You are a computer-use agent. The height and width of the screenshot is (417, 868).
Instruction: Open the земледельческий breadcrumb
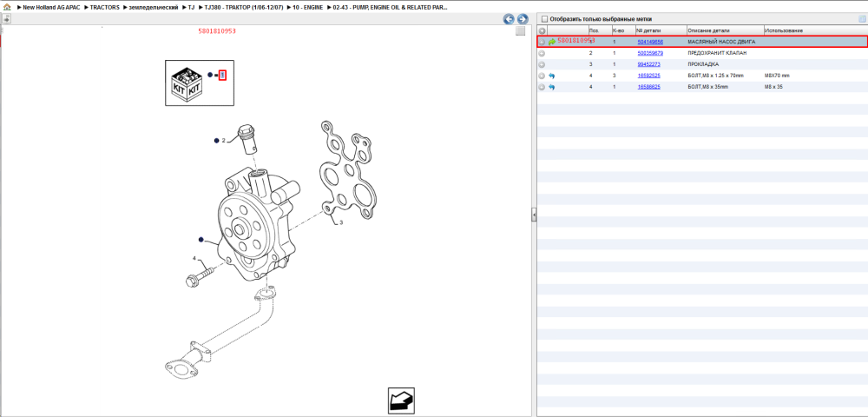[154, 8]
